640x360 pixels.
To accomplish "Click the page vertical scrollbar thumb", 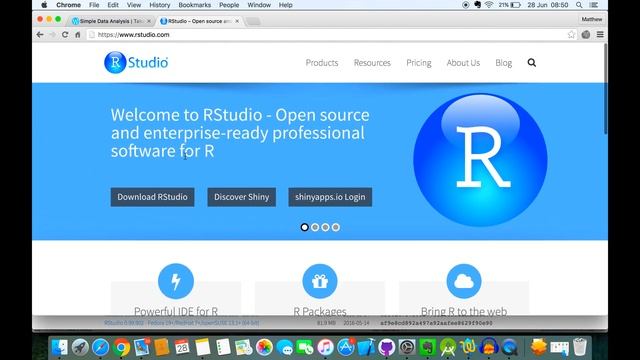I will click(605, 89).
